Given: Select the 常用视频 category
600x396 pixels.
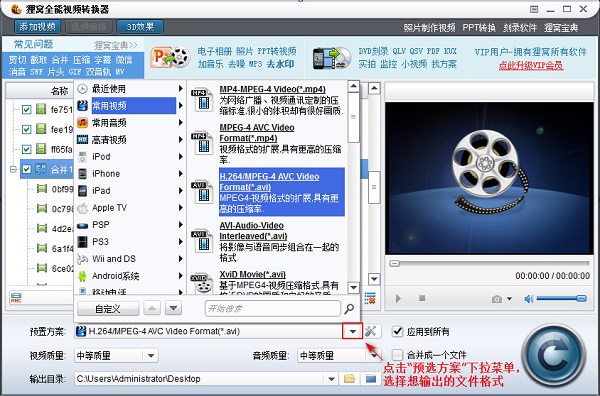Looking at the screenshot, I should point(129,106).
